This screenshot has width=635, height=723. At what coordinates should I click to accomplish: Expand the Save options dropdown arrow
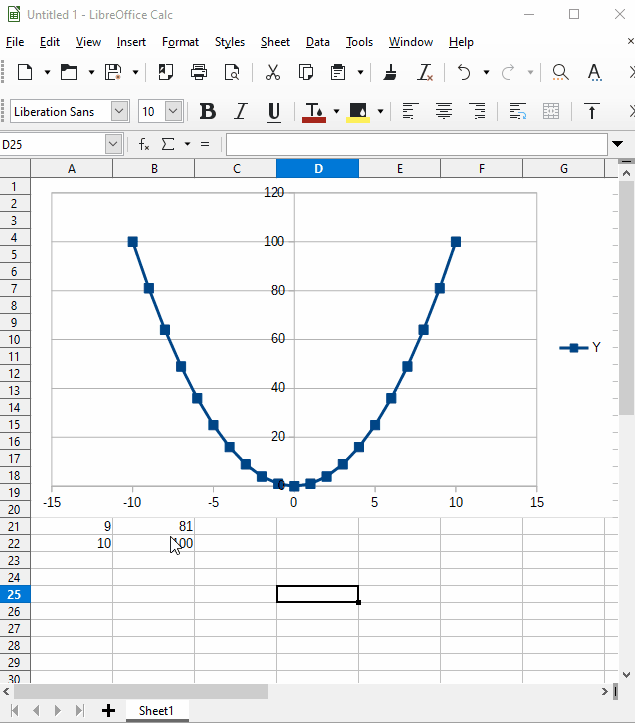tap(135, 72)
